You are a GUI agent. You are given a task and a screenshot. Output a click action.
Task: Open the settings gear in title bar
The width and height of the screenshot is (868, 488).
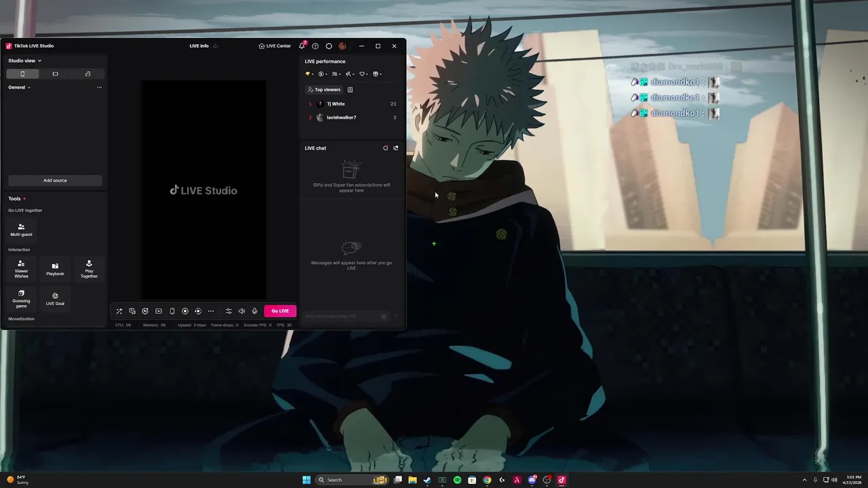[329, 46]
